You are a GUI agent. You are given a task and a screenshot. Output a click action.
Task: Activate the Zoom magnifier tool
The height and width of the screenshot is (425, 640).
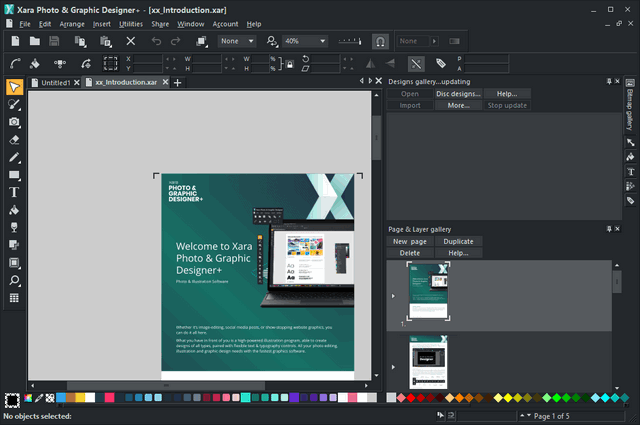pyautogui.click(x=14, y=280)
